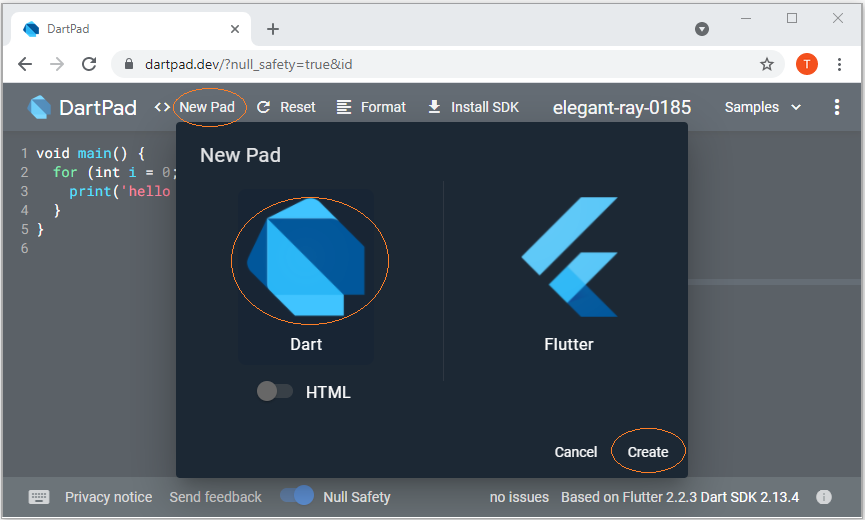Select the DartPad browser tab
The width and height of the screenshot is (865, 520).
[131, 29]
